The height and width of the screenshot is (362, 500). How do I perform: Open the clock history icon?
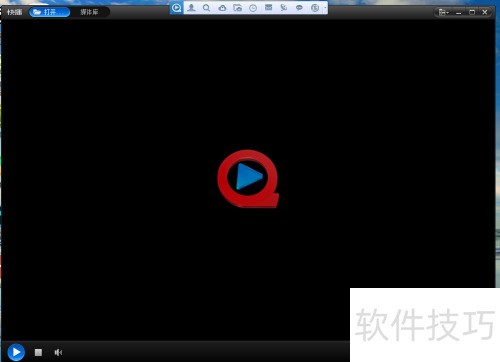[253, 8]
